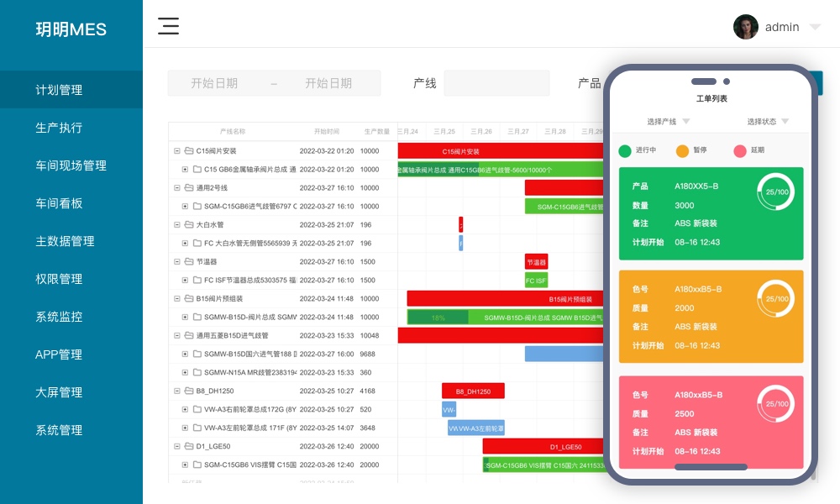Select the green 进行中 status dot
Viewport: 840px width, 504px height.
624,151
